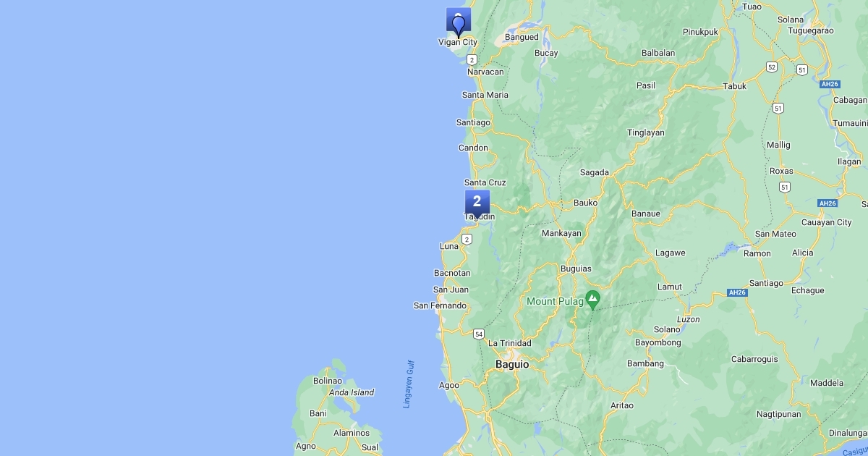Select the Anda Island label

[x=352, y=392]
